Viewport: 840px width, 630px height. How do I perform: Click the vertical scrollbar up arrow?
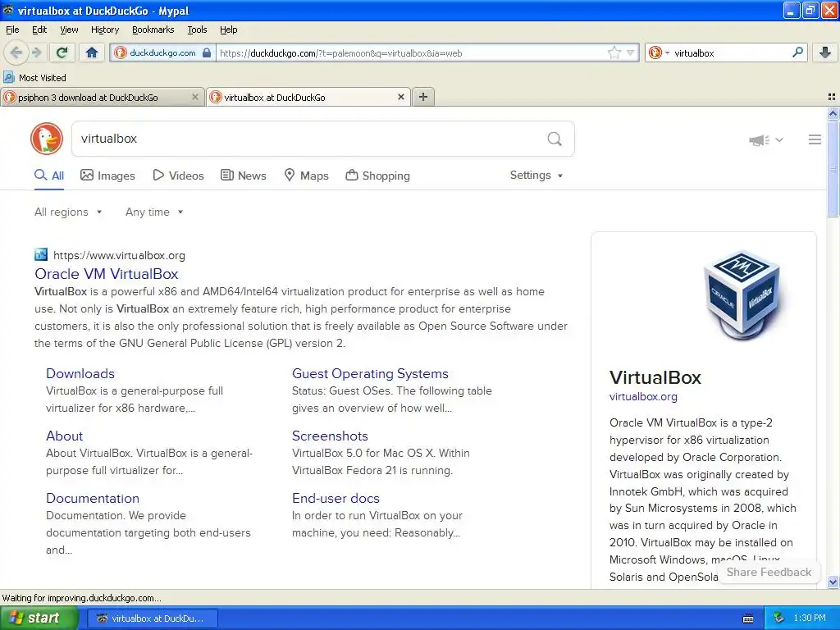(x=833, y=113)
